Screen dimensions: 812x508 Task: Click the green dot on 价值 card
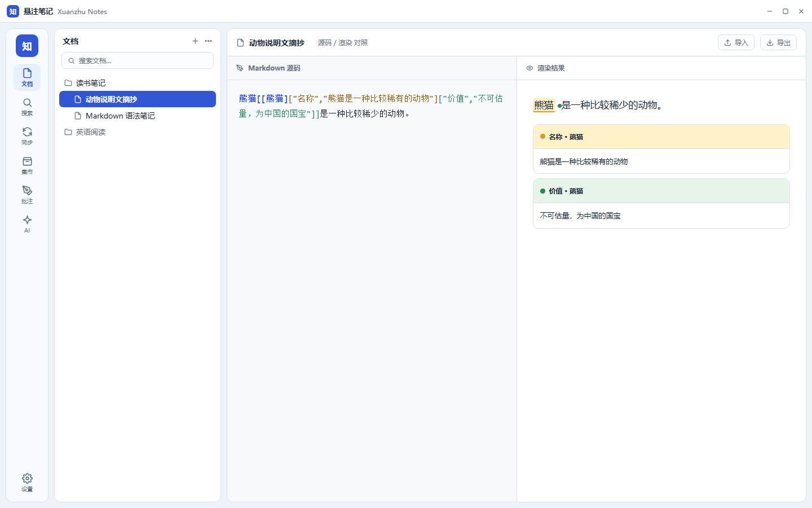click(x=542, y=191)
